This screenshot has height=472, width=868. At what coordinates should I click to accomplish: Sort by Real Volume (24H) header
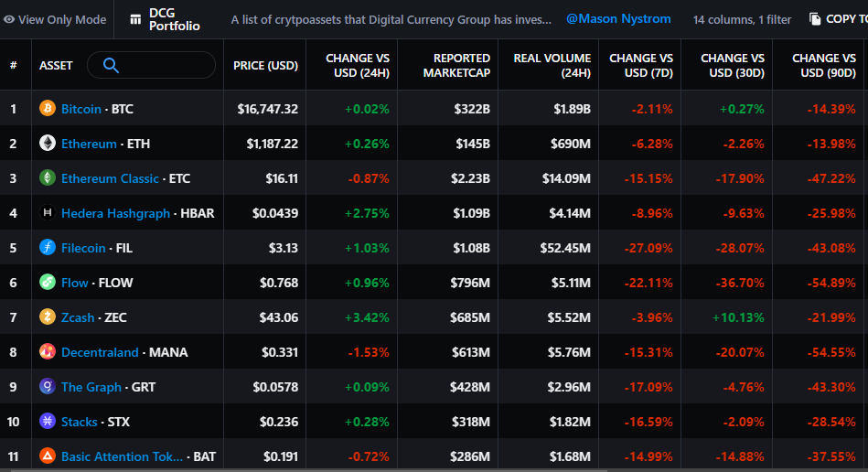tap(552, 65)
